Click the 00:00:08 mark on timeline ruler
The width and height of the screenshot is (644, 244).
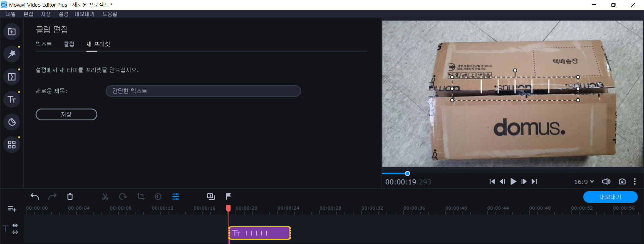point(120,208)
